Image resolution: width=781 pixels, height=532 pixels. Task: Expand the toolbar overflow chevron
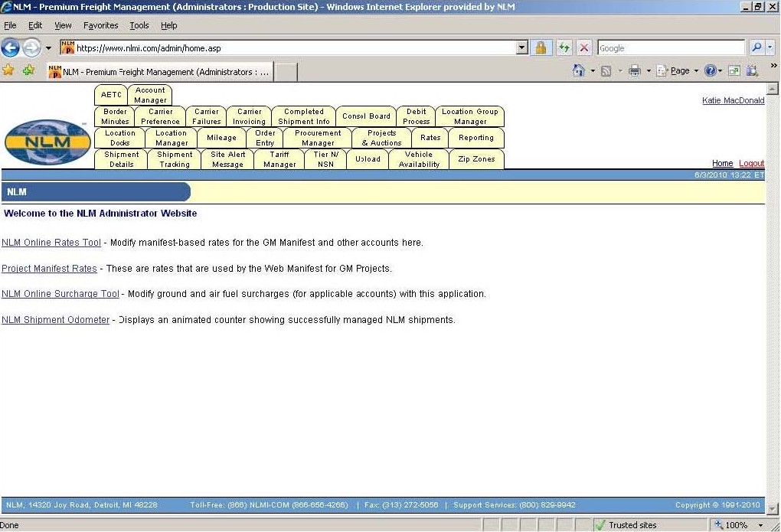click(773, 65)
